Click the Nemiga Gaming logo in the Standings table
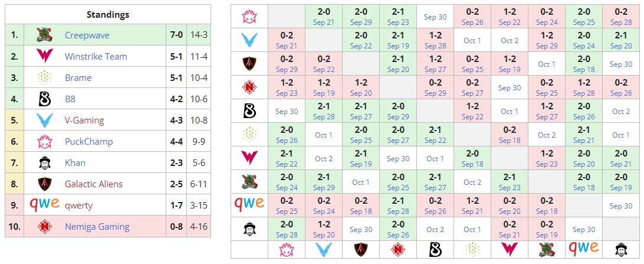 pyautogui.click(x=44, y=226)
